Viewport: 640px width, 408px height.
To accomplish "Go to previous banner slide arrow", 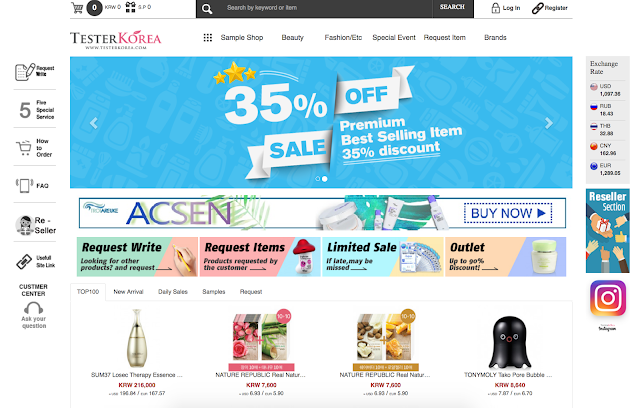I will pyautogui.click(x=94, y=123).
